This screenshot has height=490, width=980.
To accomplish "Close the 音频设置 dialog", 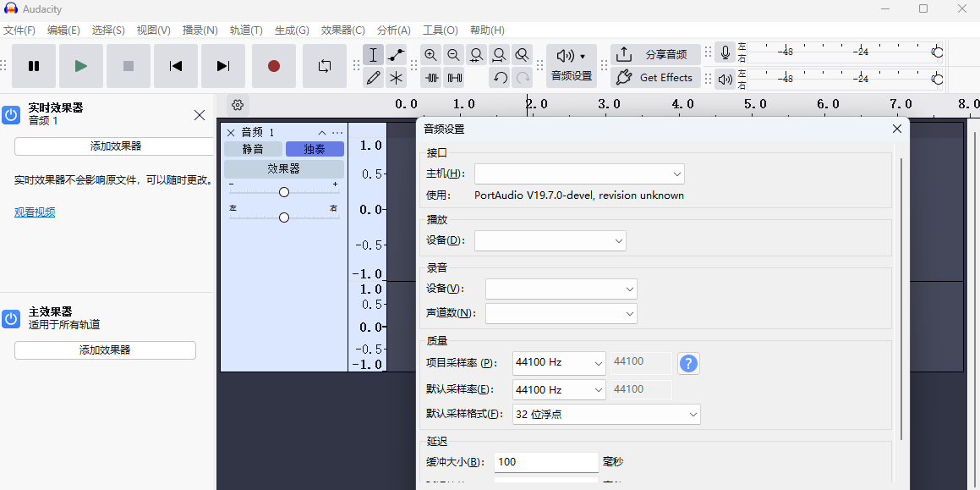I will tap(897, 129).
